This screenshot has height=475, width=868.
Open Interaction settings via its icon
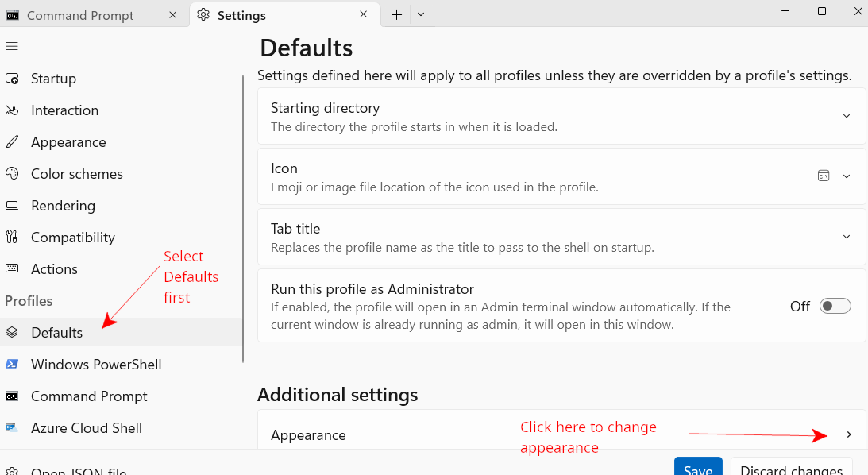12,110
